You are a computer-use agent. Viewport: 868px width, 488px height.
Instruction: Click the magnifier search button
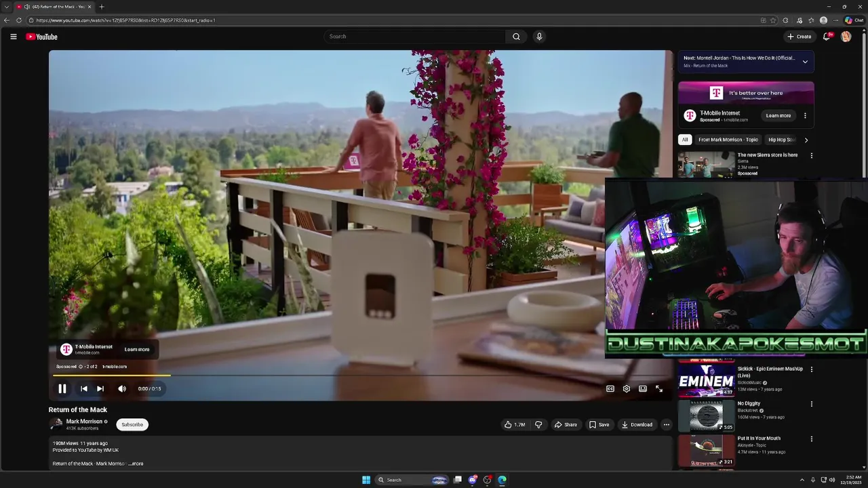(516, 37)
